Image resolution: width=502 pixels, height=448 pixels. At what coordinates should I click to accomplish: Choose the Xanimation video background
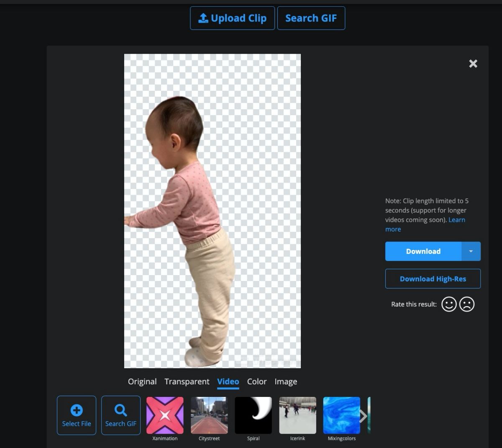(x=165, y=415)
